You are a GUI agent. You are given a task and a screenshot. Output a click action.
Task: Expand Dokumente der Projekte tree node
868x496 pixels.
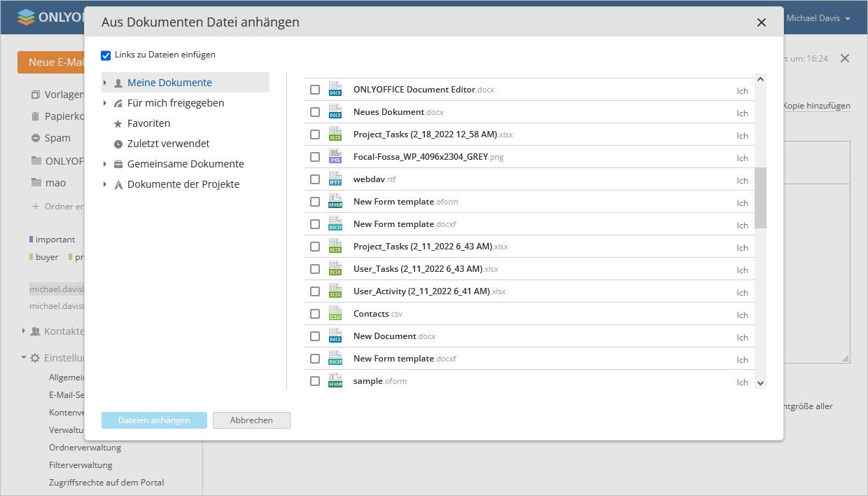coord(105,184)
